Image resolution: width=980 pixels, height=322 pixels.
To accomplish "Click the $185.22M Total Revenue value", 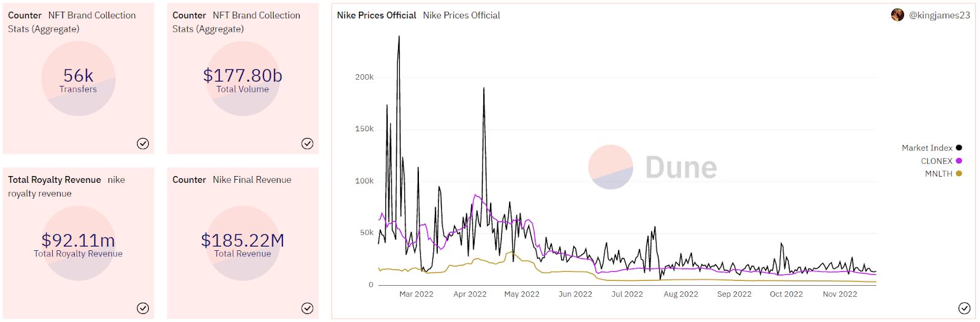I will click(243, 240).
